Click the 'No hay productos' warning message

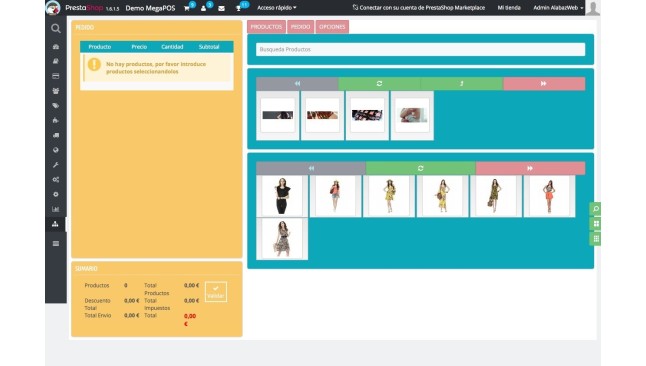[x=157, y=68]
